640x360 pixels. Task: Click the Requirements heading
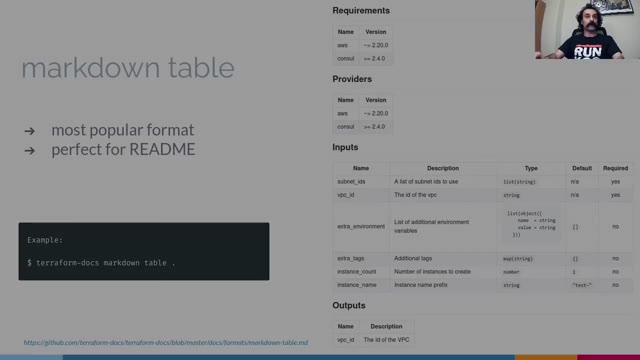tap(361, 11)
